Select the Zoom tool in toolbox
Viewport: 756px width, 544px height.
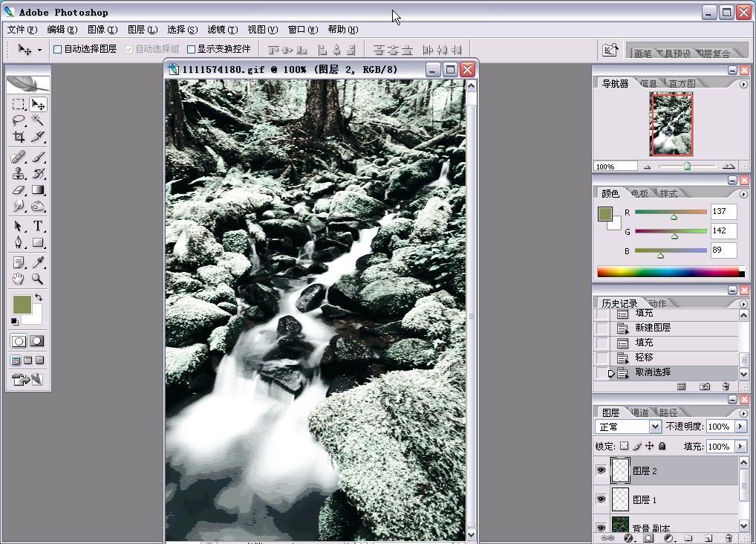click(38, 279)
